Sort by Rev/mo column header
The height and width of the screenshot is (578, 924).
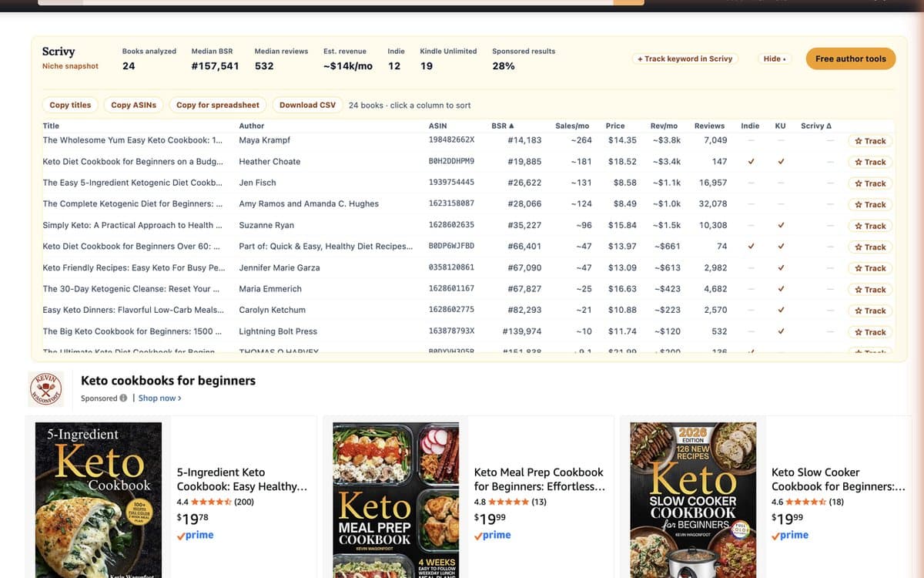tap(664, 126)
